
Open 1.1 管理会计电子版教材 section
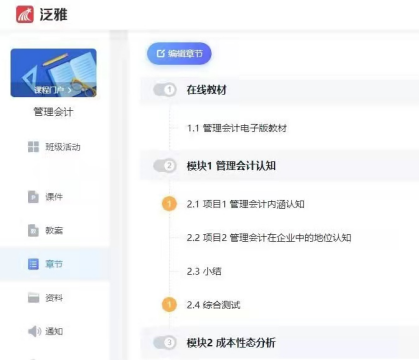click(237, 128)
